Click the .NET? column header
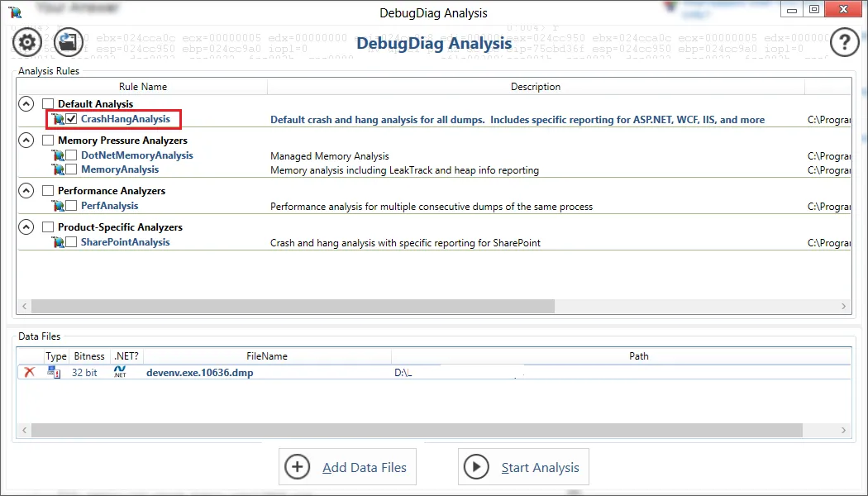This screenshot has width=868, height=496. pos(126,356)
